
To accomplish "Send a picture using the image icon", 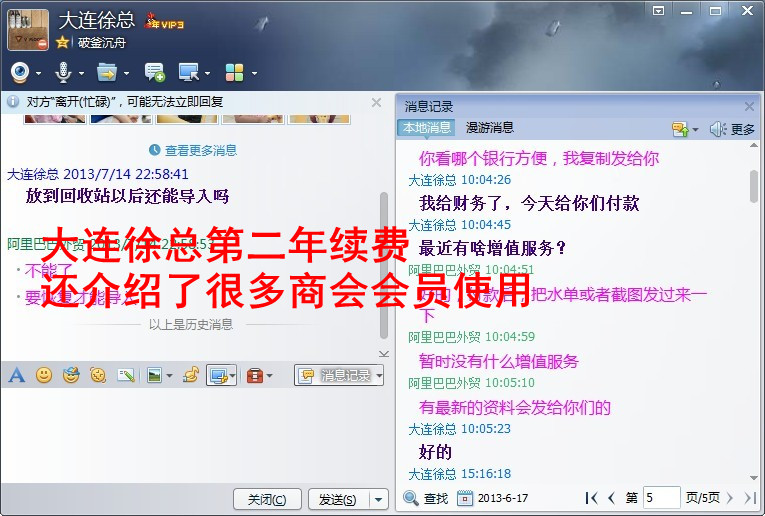I will (155, 375).
